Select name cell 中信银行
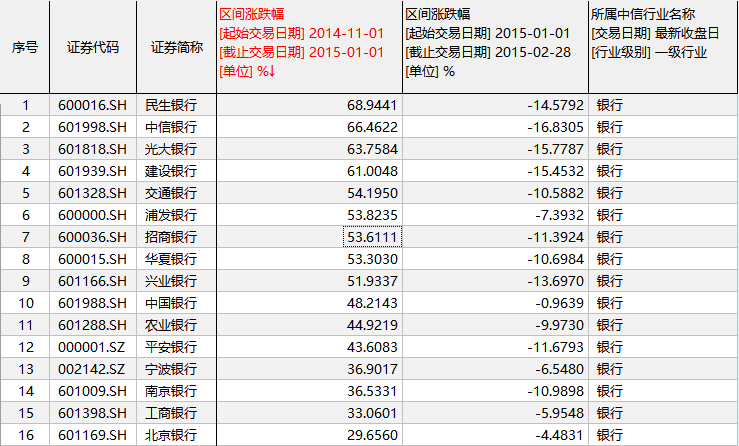This screenshot has height=446, width=739. (177, 127)
